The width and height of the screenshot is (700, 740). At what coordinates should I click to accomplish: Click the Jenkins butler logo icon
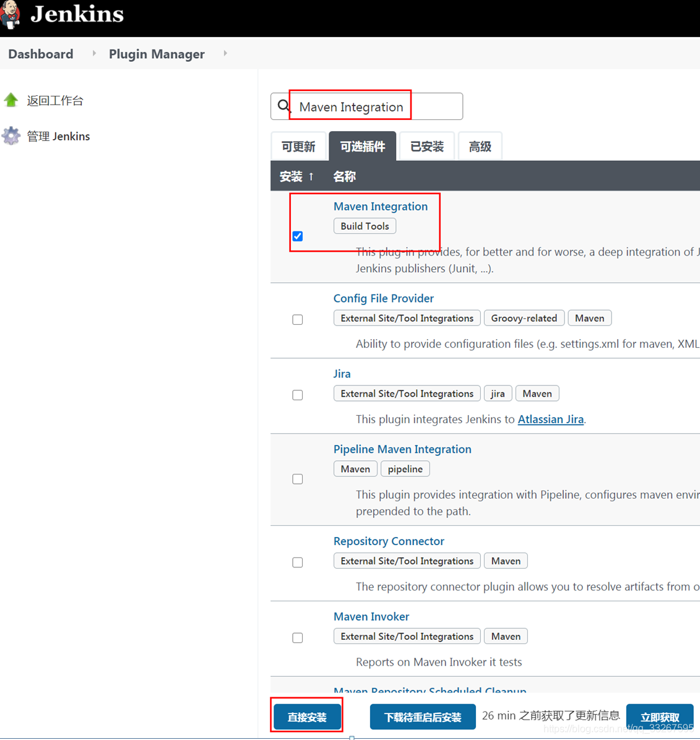[9, 14]
